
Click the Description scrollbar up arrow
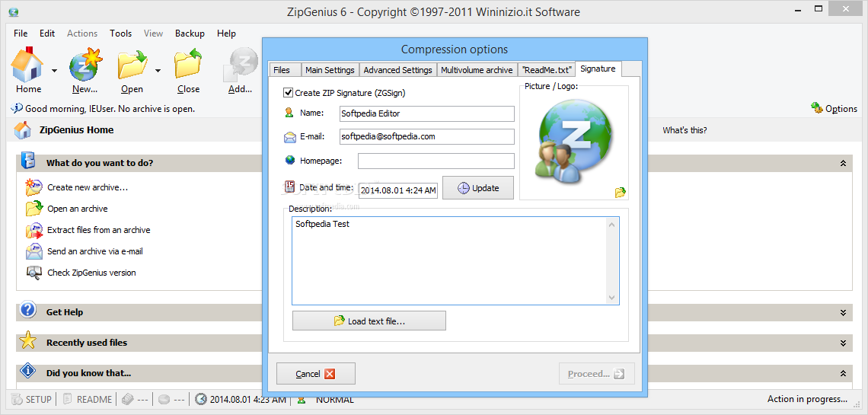(611, 224)
